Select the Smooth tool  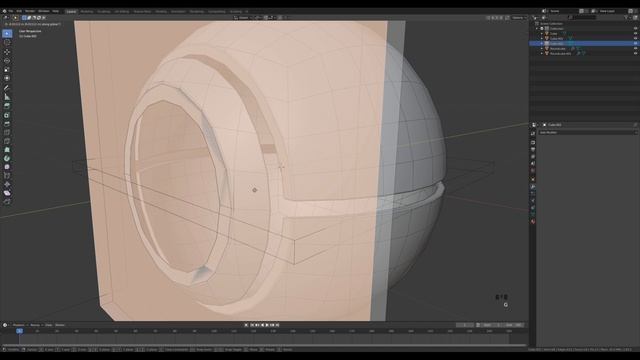click(7, 167)
